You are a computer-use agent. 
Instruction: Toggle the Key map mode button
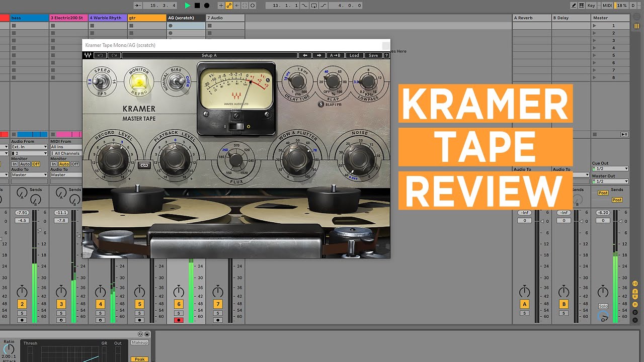click(591, 6)
